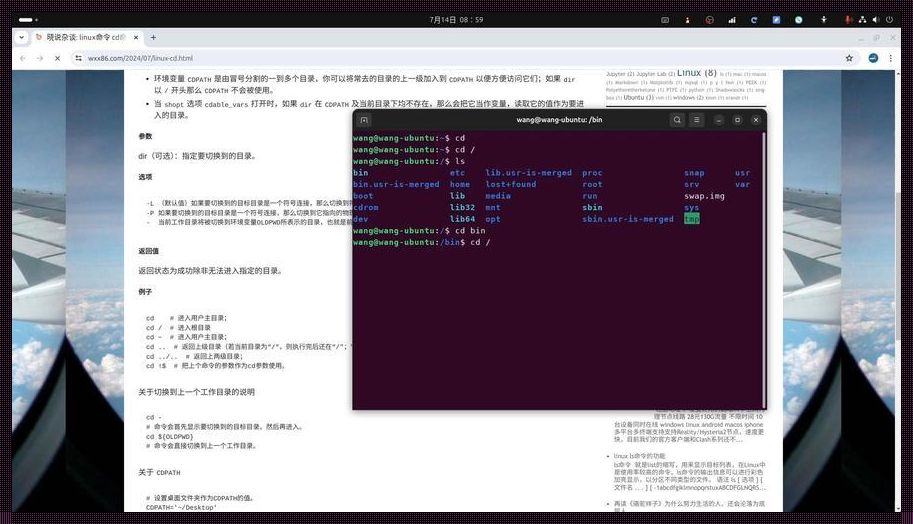Screen dimensions: 913x524
Task: Close the linux cd command tab
Action: (136, 37)
